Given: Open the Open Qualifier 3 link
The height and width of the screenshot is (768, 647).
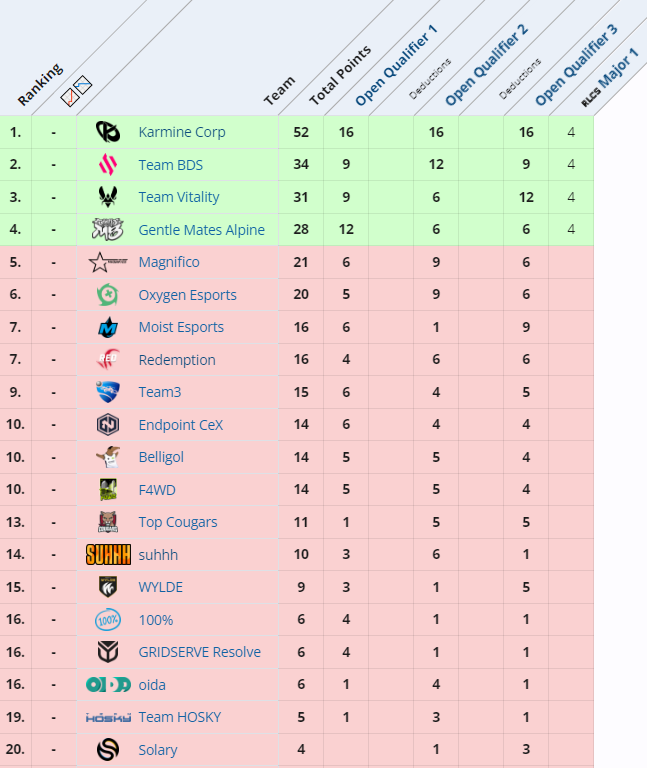Looking at the screenshot, I should [x=577, y=66].
